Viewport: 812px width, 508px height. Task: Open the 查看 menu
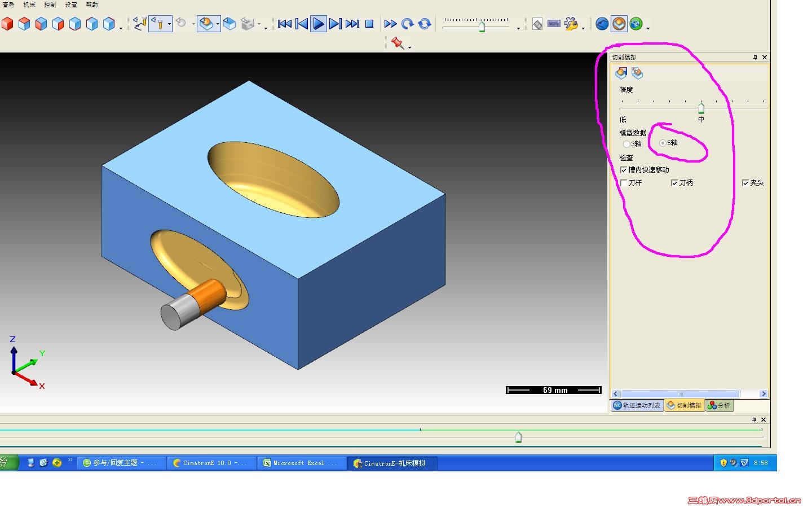click(8, 5)
